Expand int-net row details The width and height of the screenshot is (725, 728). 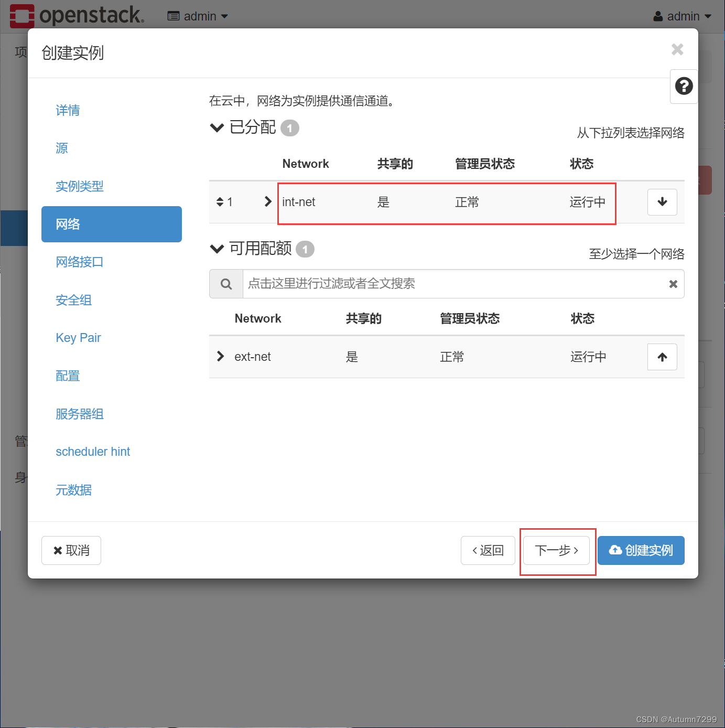[x=268, y=201]
